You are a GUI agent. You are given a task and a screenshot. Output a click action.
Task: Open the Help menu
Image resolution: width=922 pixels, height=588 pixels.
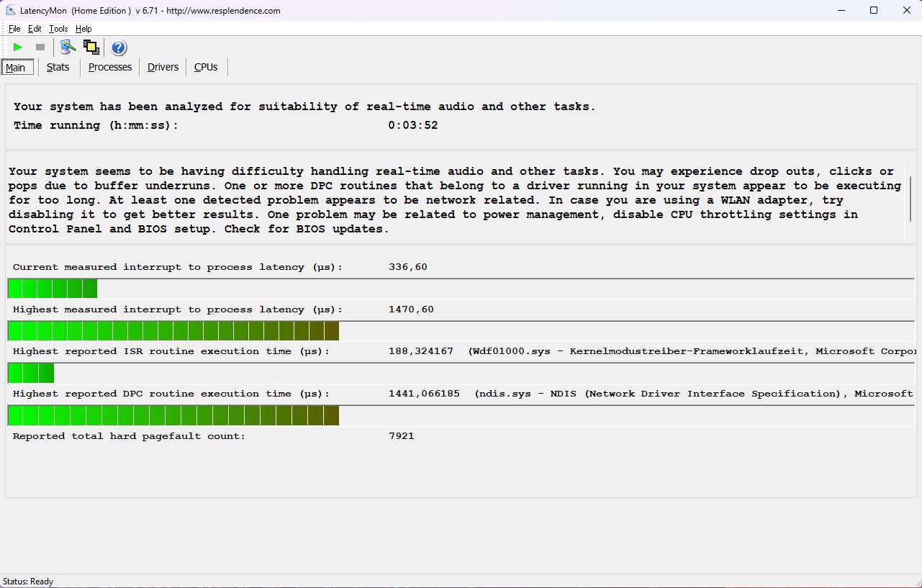83,29
